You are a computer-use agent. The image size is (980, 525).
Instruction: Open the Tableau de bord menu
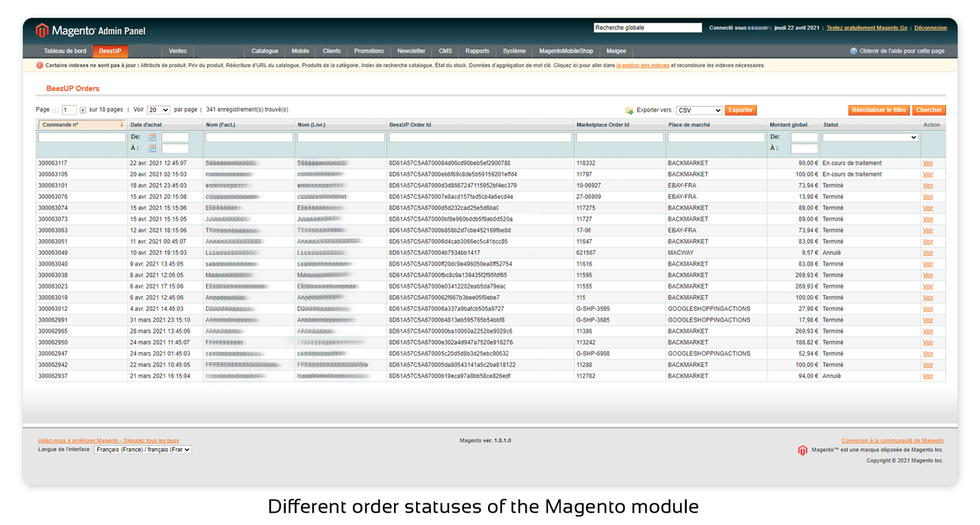click(x=65, y=51)
